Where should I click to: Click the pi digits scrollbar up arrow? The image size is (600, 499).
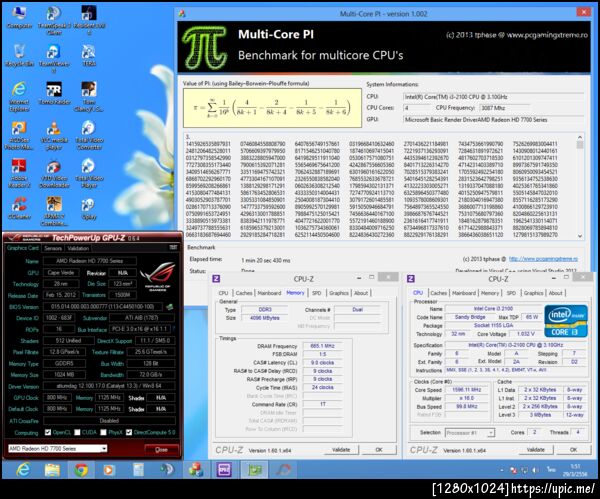580,137
